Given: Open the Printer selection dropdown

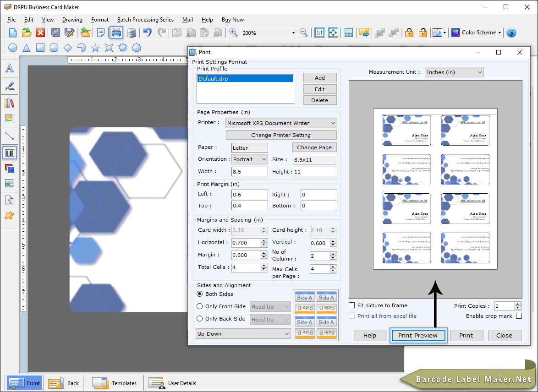Looking at the screenshot, I should 281,123.
